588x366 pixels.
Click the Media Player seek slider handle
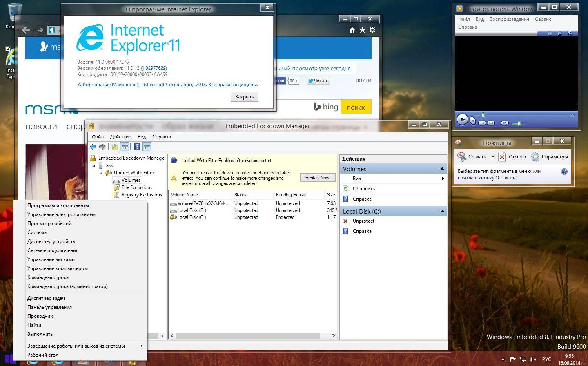(483, 115)
